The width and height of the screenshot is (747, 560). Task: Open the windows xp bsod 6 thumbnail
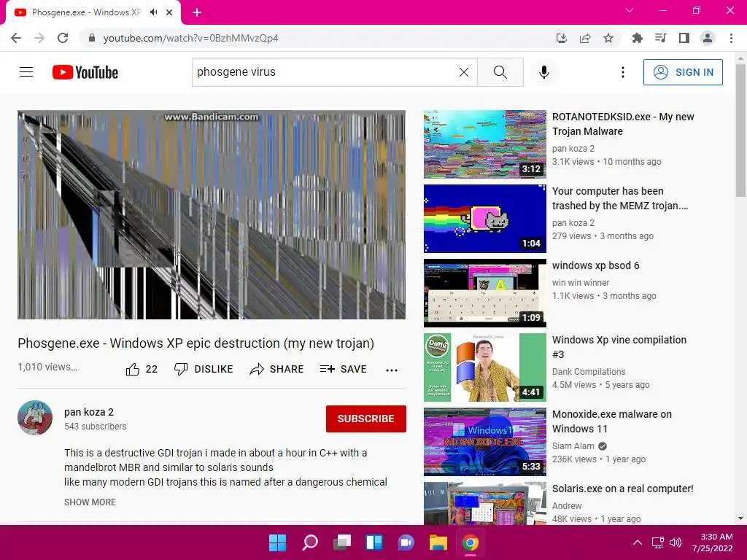click(485, 293)
